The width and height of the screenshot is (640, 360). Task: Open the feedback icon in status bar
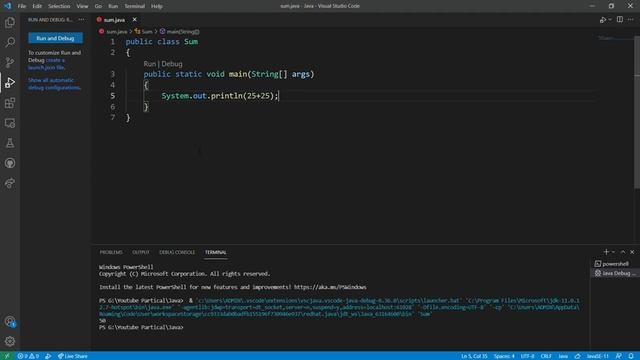[619, 356]
